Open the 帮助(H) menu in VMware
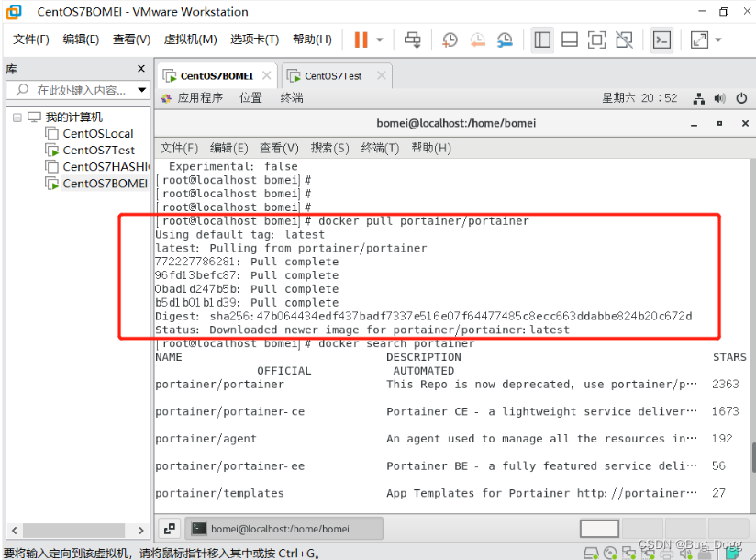 (313, 39)
